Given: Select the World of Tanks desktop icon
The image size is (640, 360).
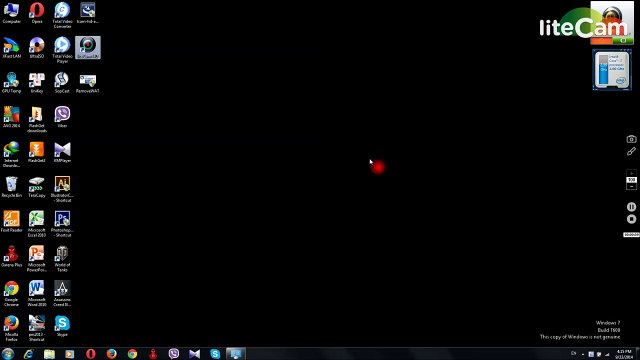Looking at the screenshot, I should click(62, 259).
